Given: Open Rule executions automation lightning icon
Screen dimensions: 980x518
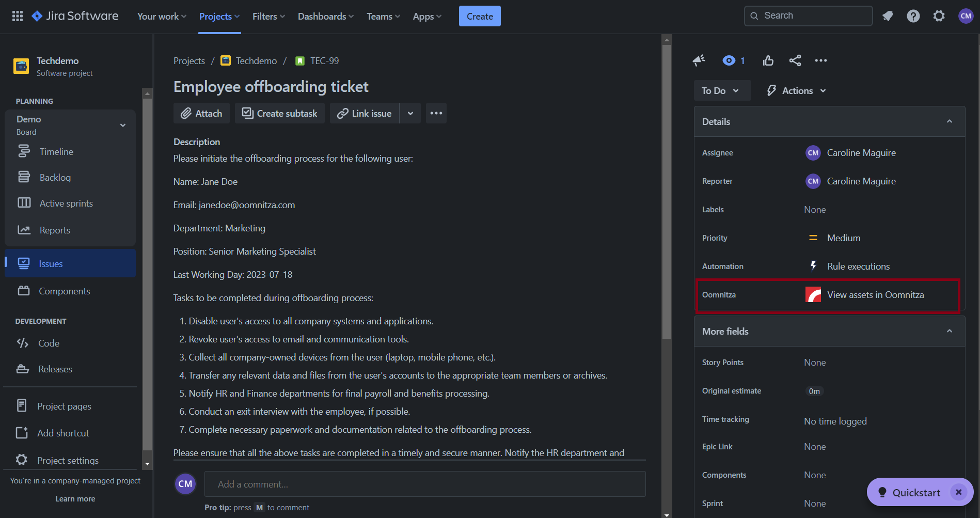Looking at the screenshot, I should click(x=814, y=266).
